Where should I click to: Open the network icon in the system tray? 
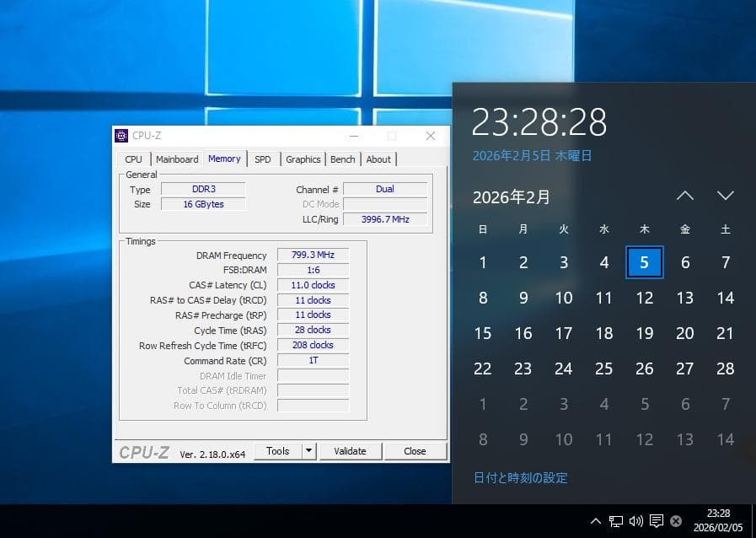pos(617,521)
